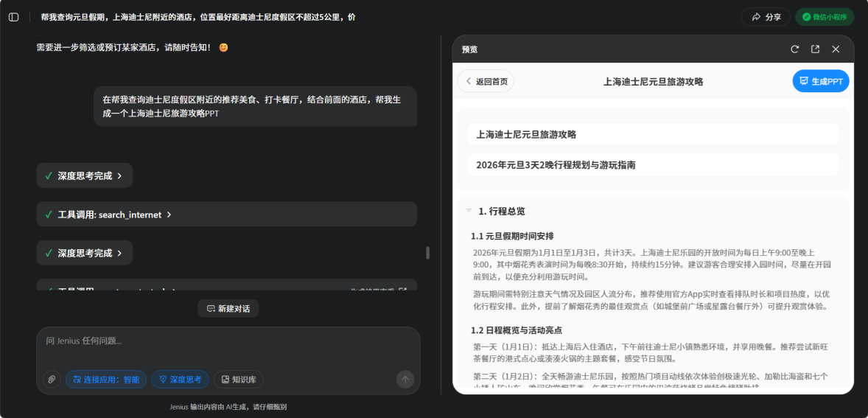Focus the 问 Jenius 任何问题 input box

tap(221, 341)
